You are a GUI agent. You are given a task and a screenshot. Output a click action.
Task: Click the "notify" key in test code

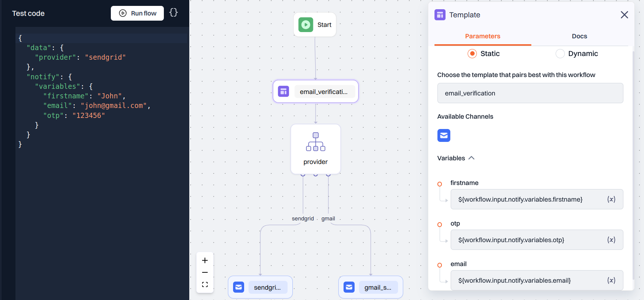[43, 77]
